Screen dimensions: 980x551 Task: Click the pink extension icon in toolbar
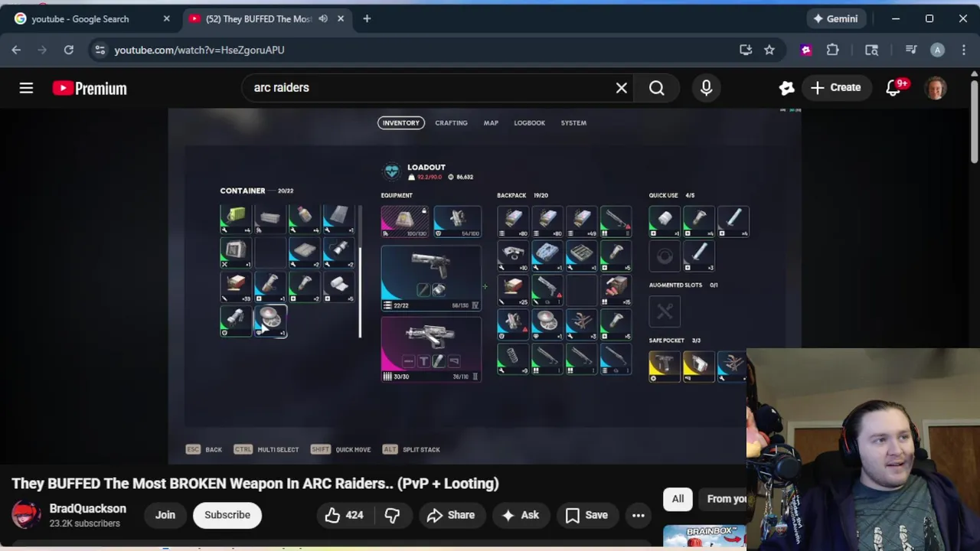tap(805, 50)
